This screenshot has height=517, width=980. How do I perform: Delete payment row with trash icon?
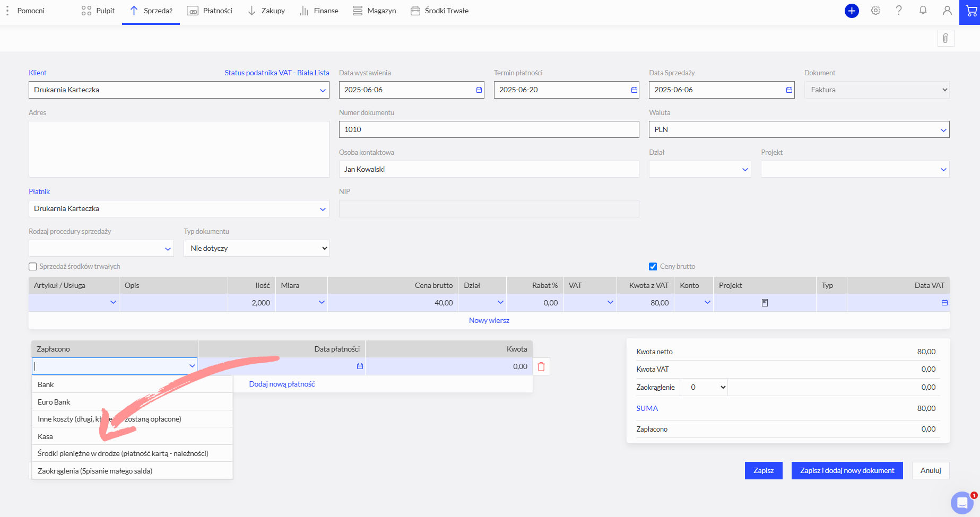pos(541,366)
